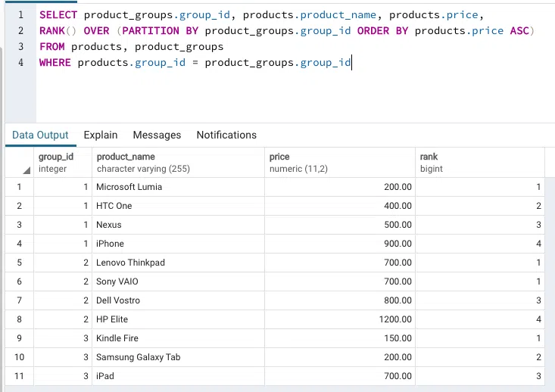Click line number 3 in editor gutter
Image resolution: width=555 pixels, height=392 pixels.
[21, 47]
